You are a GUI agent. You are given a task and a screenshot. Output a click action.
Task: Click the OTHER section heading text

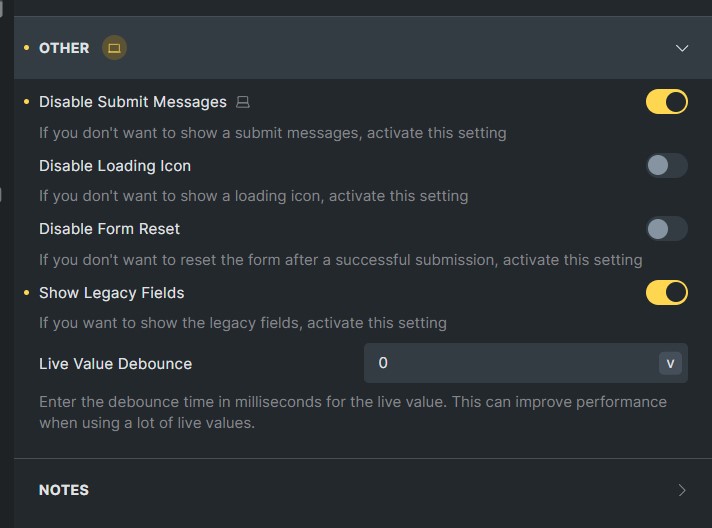[64, 48]
